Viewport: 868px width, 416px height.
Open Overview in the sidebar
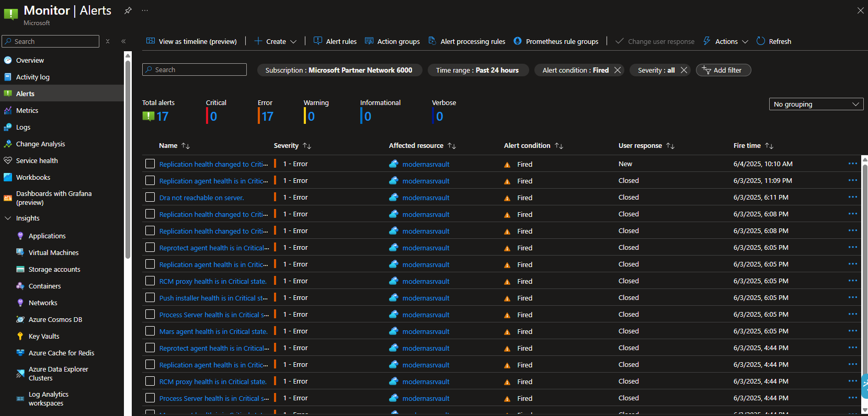point(30,60)
